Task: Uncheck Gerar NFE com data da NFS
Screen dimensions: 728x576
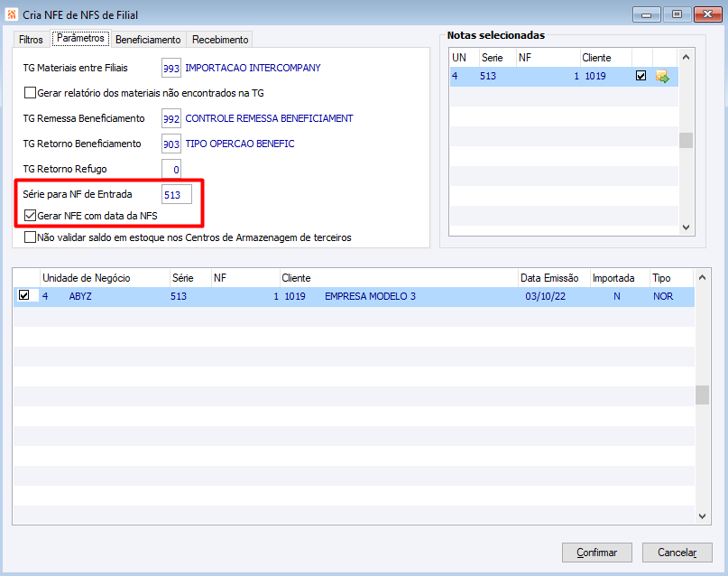Action: coord(30,216)
